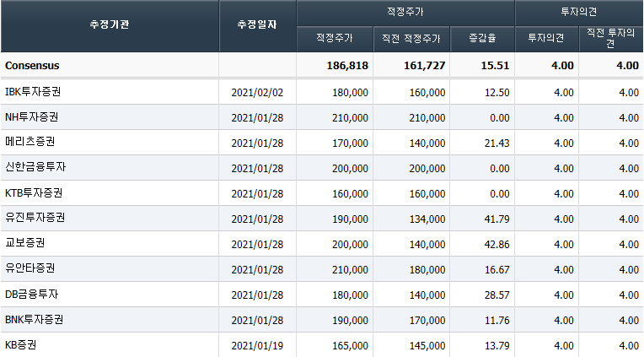The width and height of the screenshot is (644, 357).
Task: Select DB금융투자 row name
Action: (32, 294)
